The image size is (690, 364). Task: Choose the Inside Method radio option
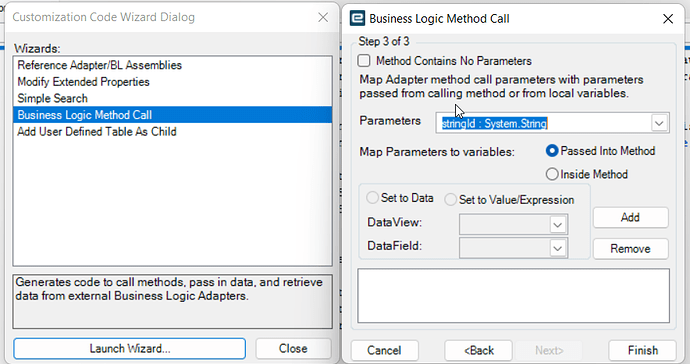[552, 174]
